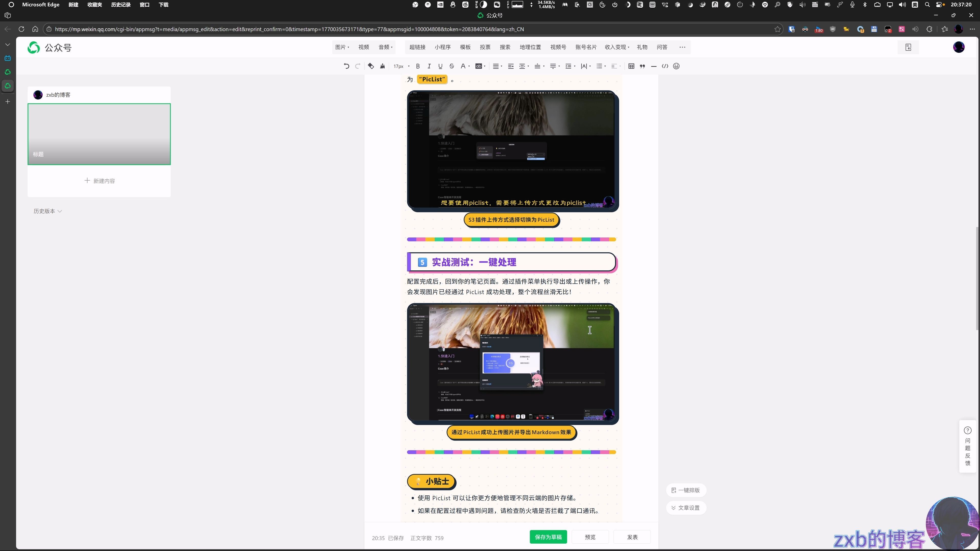Toggle underline formatting
The width and height of the screenshot is (980, 551).
click(440, 66)
